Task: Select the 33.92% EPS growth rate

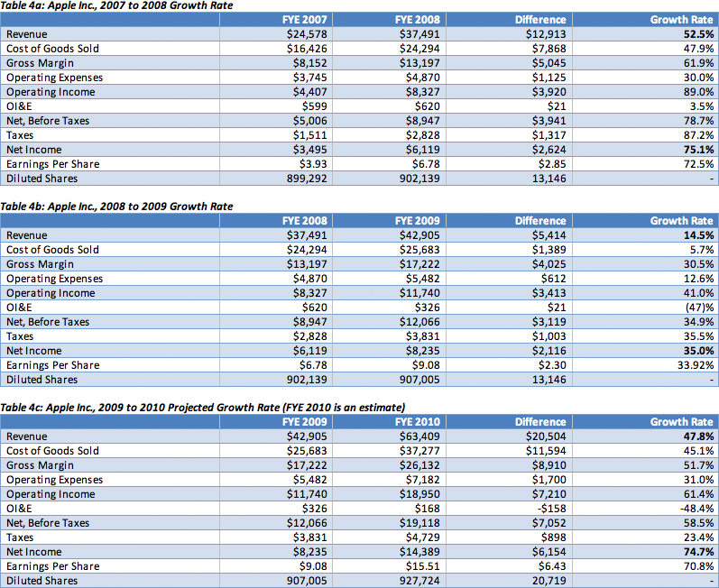Action: pos(696,365)
